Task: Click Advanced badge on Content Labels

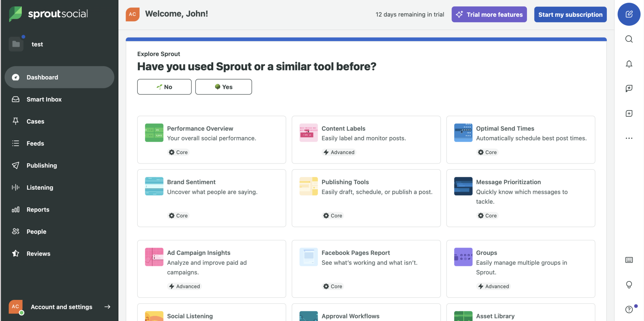Action: 339,152
